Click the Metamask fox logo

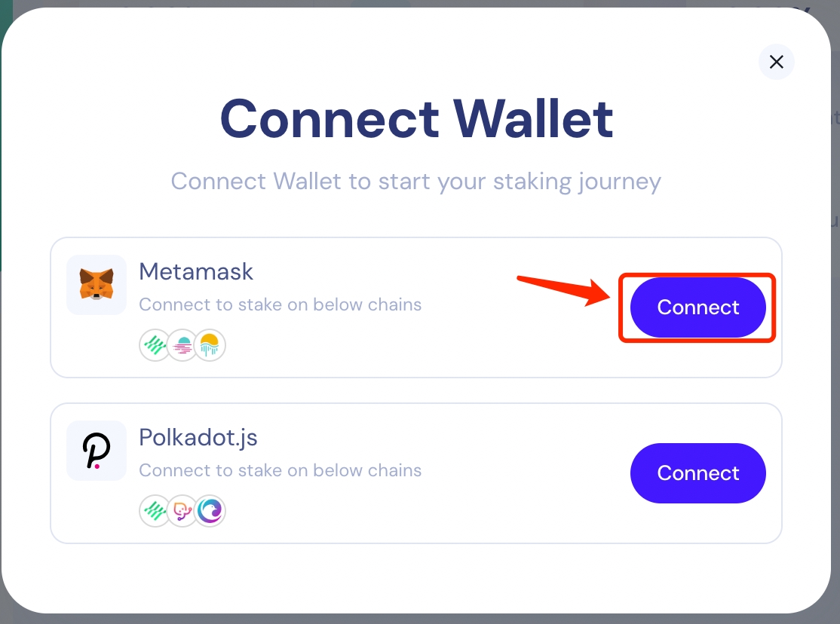pyautogui.click(x=97, y=285)
